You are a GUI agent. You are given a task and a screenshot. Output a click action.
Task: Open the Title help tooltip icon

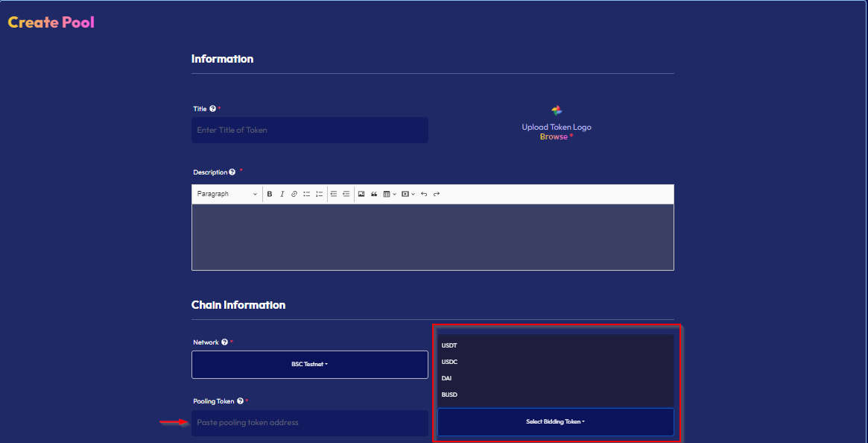pyautogui.click(x=212, y=109)
